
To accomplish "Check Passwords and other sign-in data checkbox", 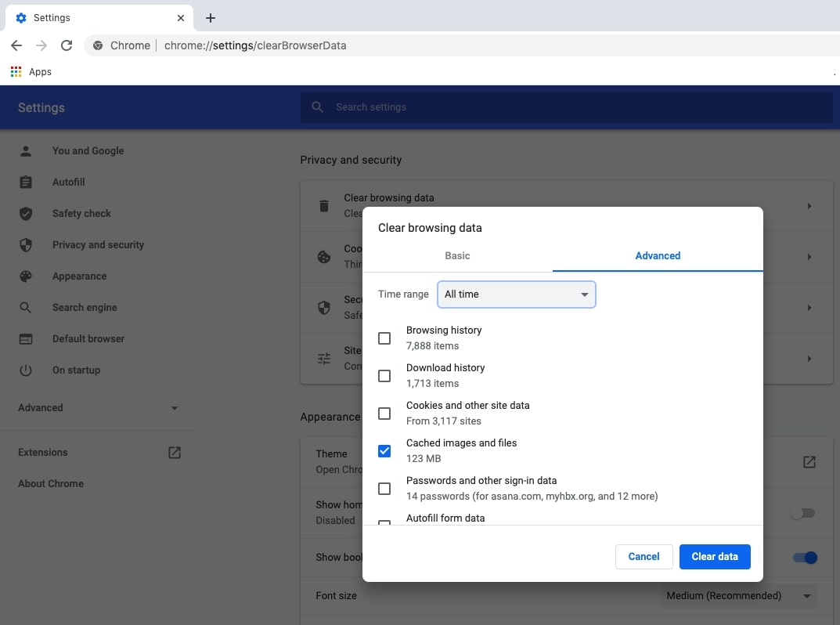I will click(x=384, y=488).
